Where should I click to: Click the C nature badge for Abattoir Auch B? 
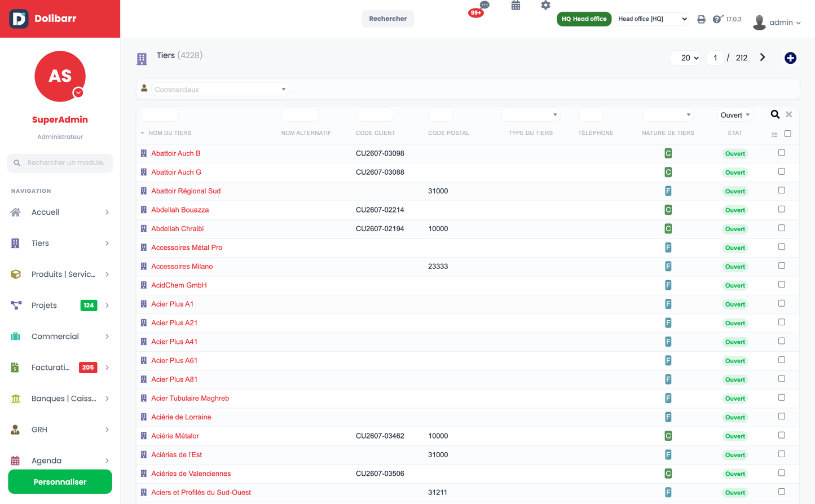click(x=668, y=153)
